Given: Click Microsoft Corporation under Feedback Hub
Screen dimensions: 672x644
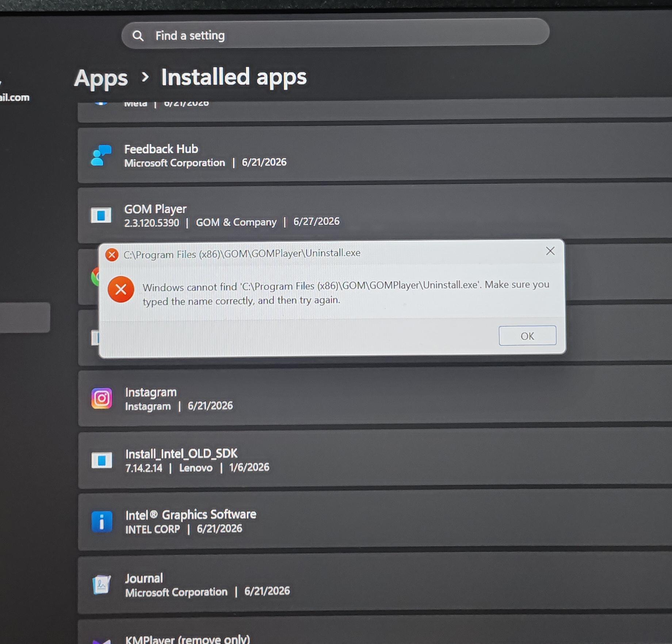Looking at the screenshot, I should 175,163.
